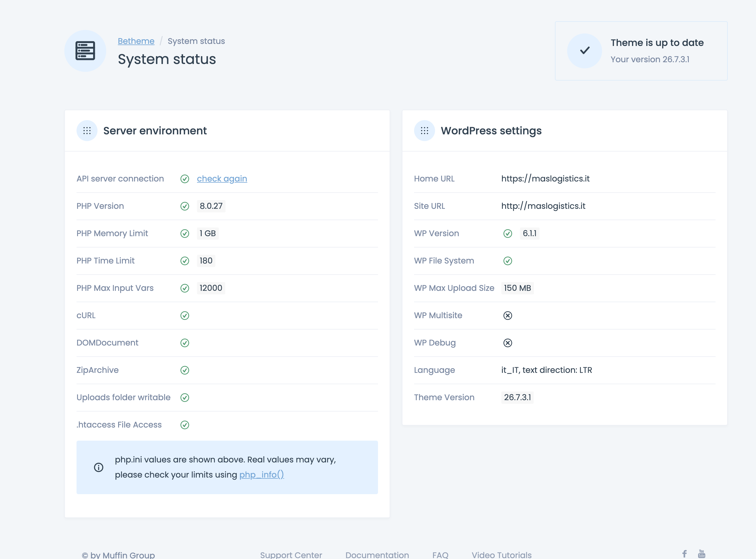Click the system status server icon

tap(85, 51)
